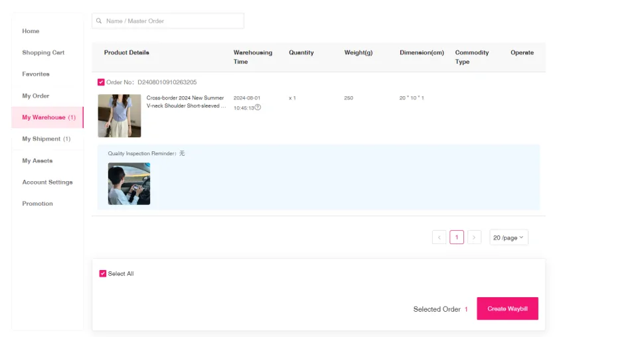Focus the Name / Master Order search field
The height and width of the screenshot is (337, 644).
coord(168,21)
